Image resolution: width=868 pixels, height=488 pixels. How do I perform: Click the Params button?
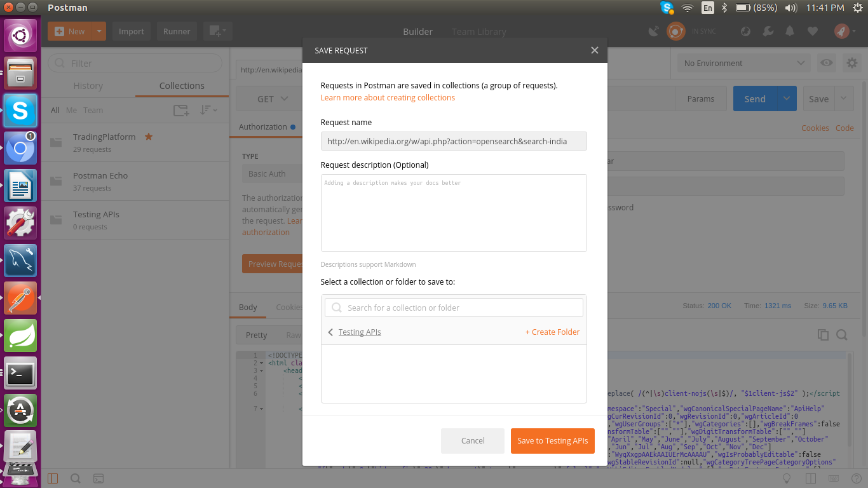[701, 98]
